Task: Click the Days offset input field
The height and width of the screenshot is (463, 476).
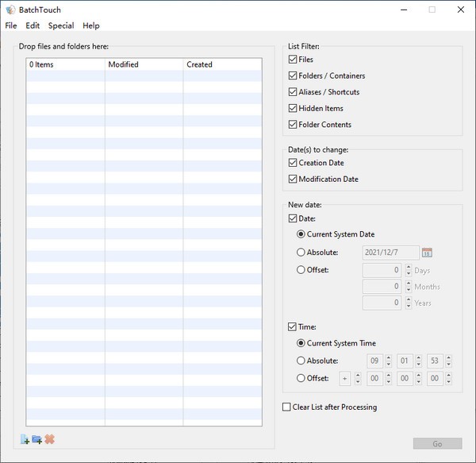Action: [x=382, y=270]
